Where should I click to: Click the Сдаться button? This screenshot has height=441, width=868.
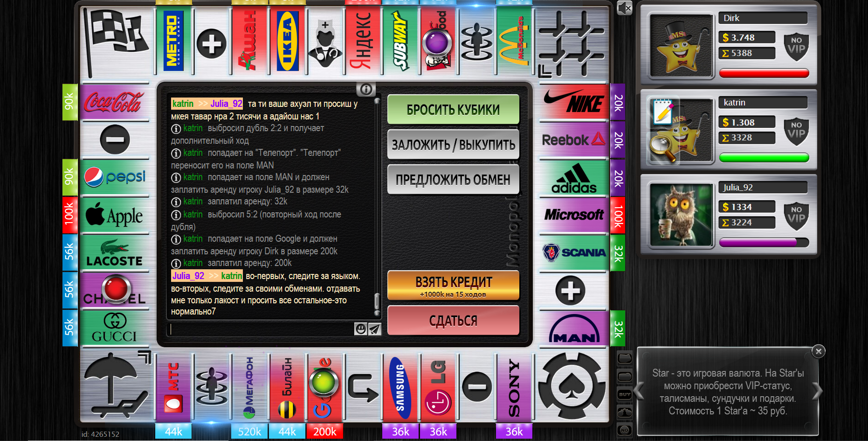pyautogui.click(x=453, y=321)
